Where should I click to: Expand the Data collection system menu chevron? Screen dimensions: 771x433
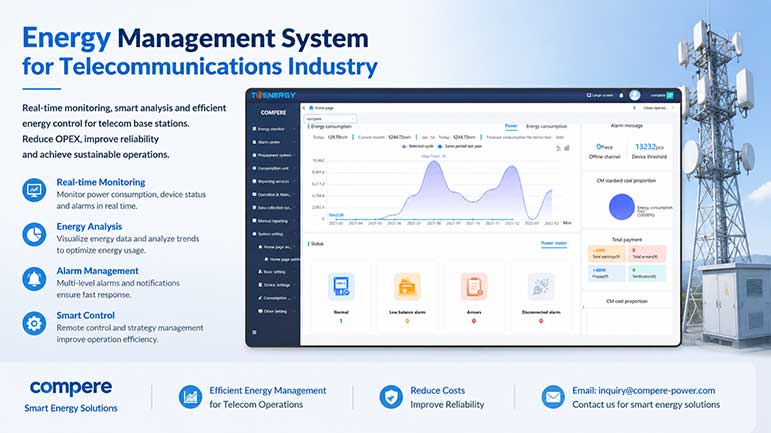pyautogui.click(x=295, y=208)
